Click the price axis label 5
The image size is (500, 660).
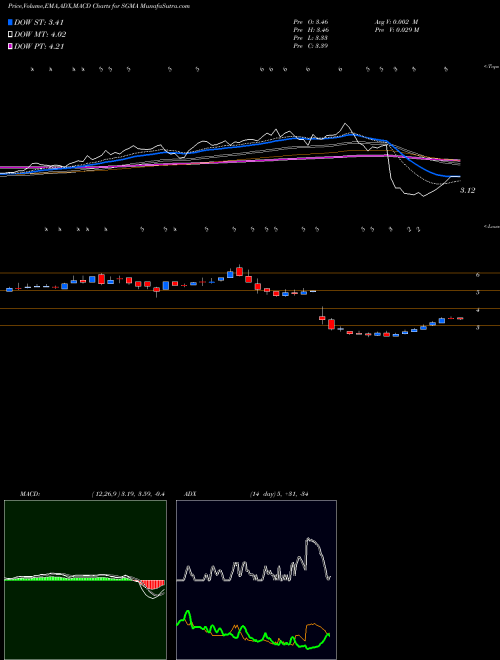(x=478, y=292)
